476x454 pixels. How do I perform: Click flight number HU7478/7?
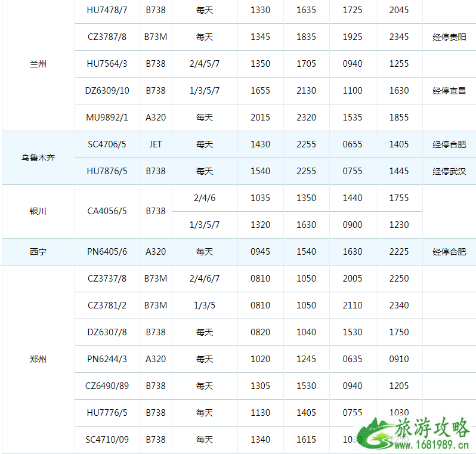coord(107,10)
